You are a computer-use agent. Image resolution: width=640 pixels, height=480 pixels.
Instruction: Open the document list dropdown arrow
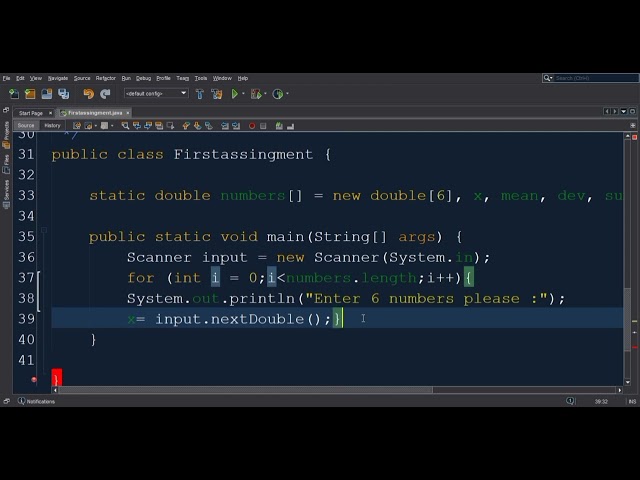pos(624,111)
